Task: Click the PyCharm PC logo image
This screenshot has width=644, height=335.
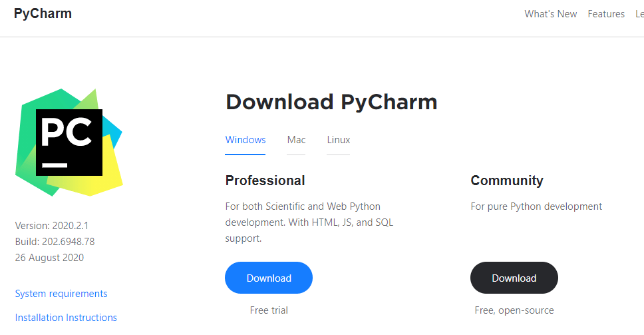Action: point(69,142)
